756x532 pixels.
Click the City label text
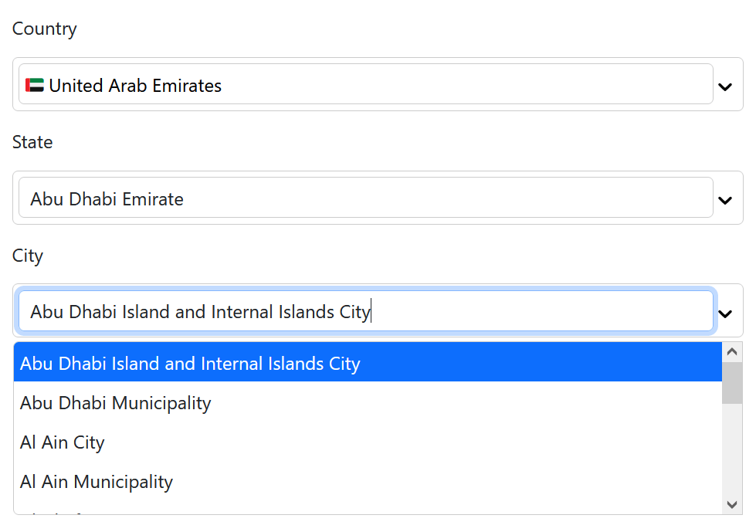pos(28,256)
